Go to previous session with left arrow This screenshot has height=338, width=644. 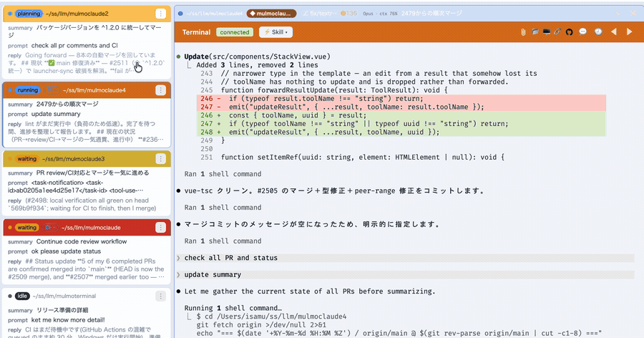[614, 32]
